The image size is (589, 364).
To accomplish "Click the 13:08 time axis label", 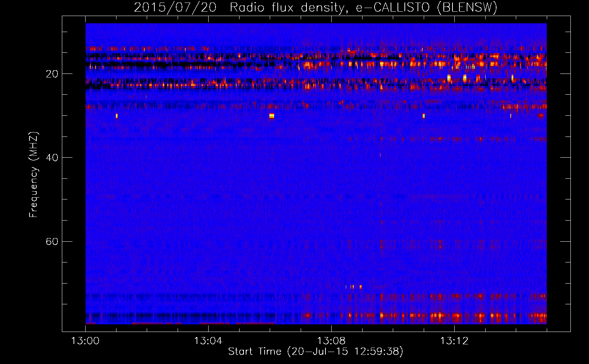I will click(331, 341).
